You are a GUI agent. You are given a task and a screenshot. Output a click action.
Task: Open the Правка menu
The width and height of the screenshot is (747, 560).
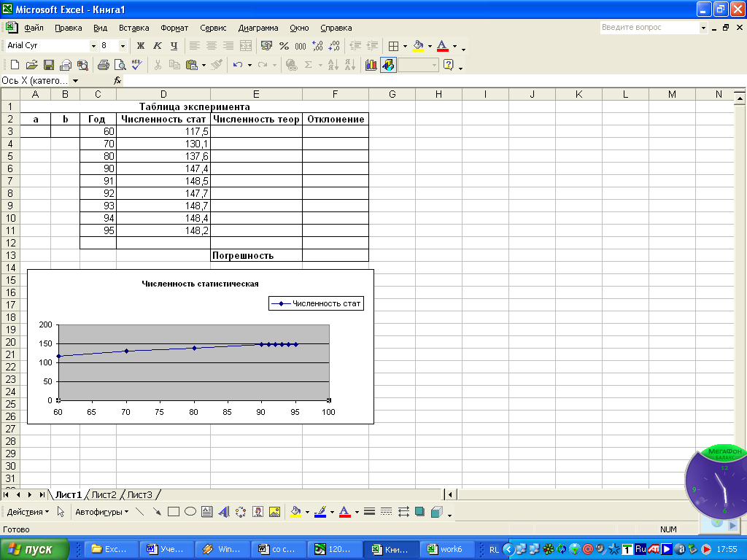68,28
